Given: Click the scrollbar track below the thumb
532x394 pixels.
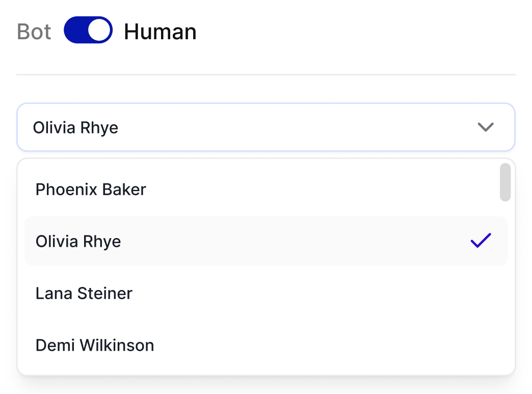Looking at the screenshot, I should tap(505, 285).
